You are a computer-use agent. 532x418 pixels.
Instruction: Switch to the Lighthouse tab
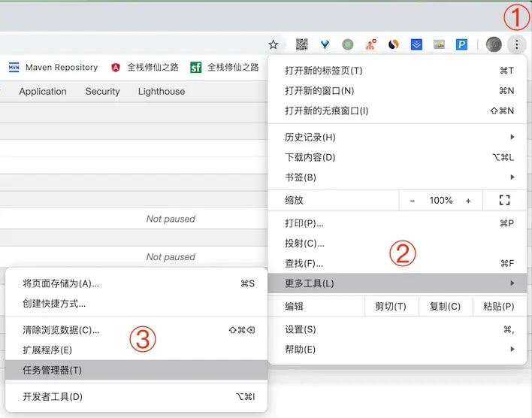(x=162, y=91)
